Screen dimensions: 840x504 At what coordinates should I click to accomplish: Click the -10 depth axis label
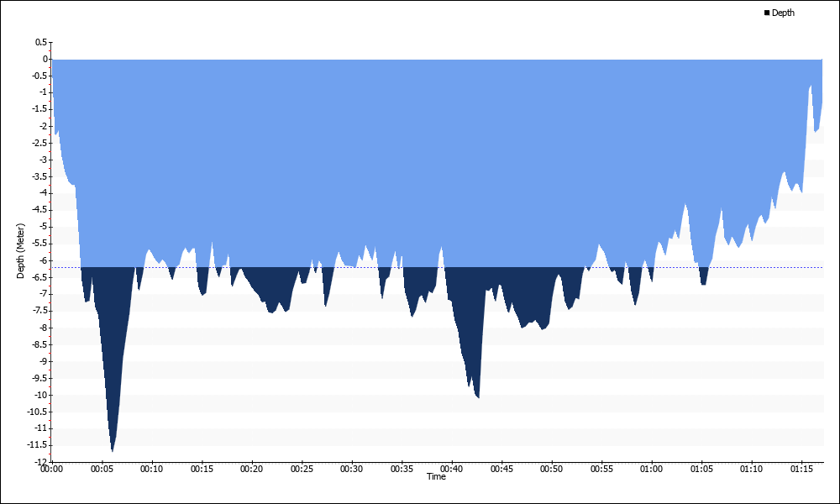coord(41,395)
